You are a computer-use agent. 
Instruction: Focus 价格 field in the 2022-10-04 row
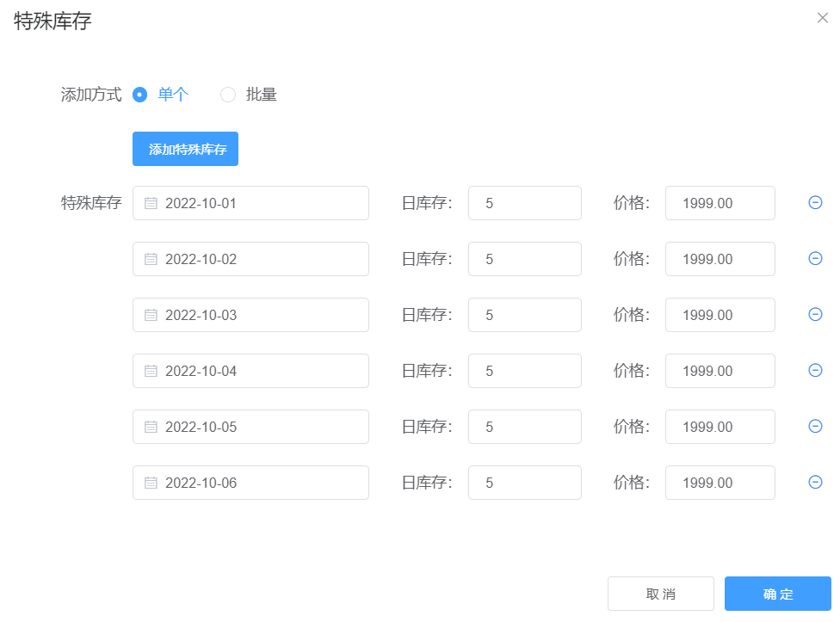pos(720,371)
